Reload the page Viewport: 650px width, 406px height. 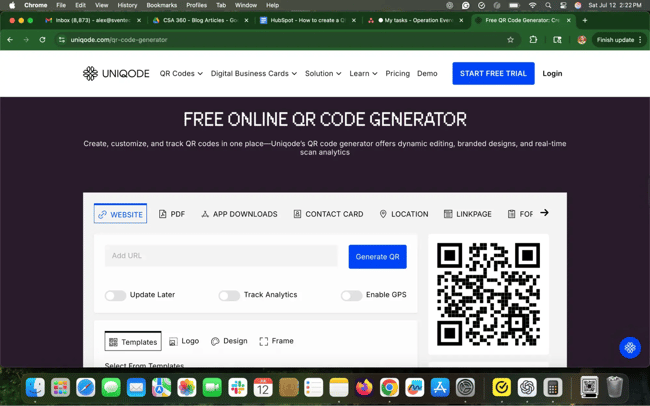42,40
